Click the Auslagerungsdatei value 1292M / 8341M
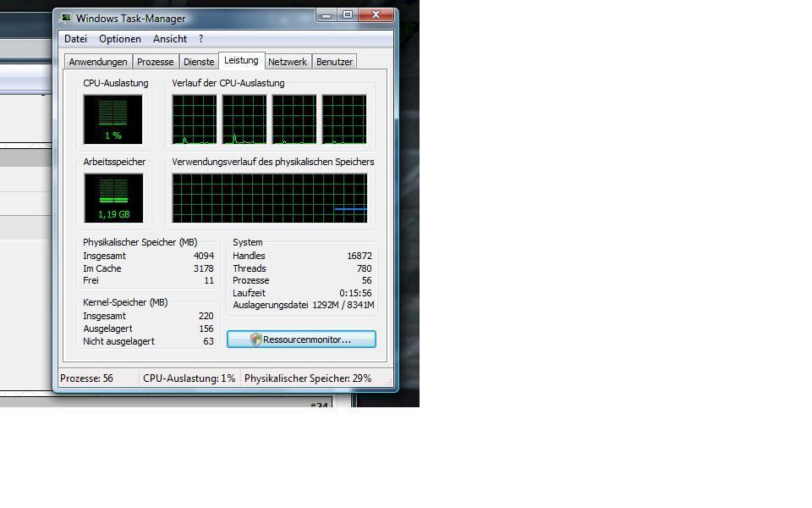Screen dimensions: 812x508 (x=343, y=305)
